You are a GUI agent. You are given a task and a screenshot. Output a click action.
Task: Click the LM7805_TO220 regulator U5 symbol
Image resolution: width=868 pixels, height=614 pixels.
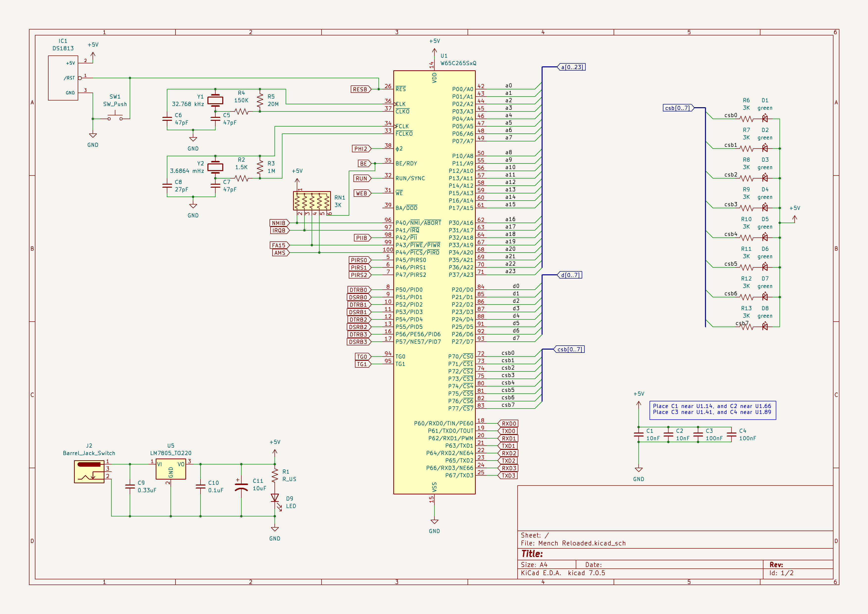(x=171, y=469)
